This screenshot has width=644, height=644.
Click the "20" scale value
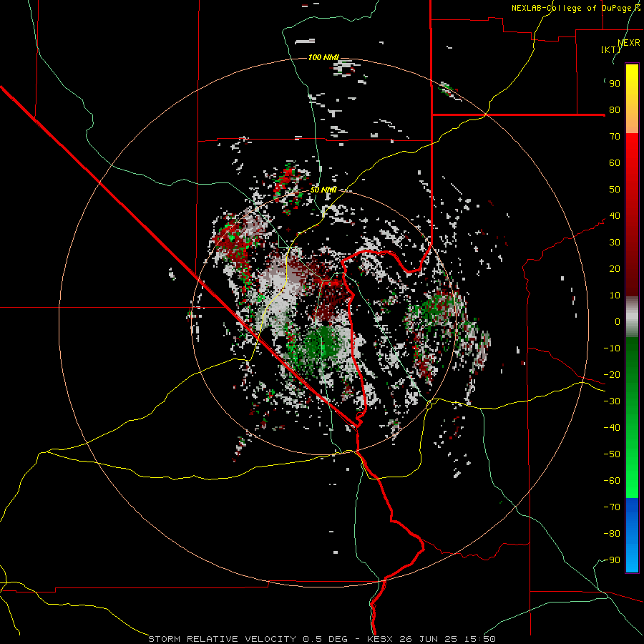pos(615,269)
